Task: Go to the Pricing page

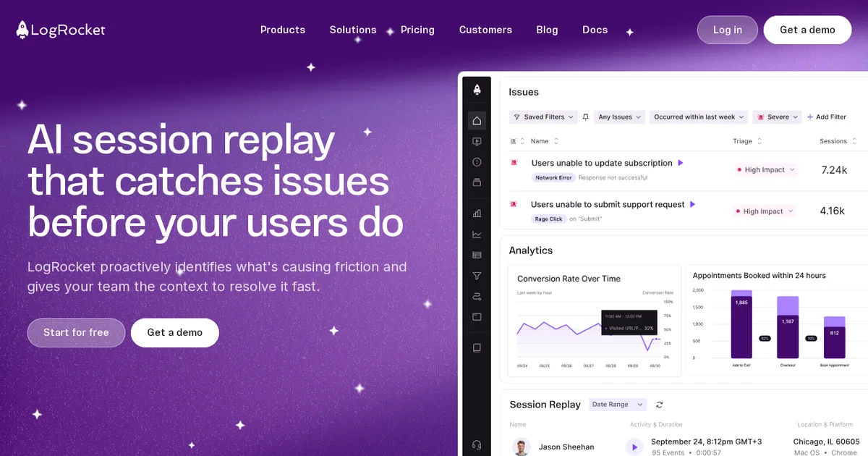Action: coord(417,30)
